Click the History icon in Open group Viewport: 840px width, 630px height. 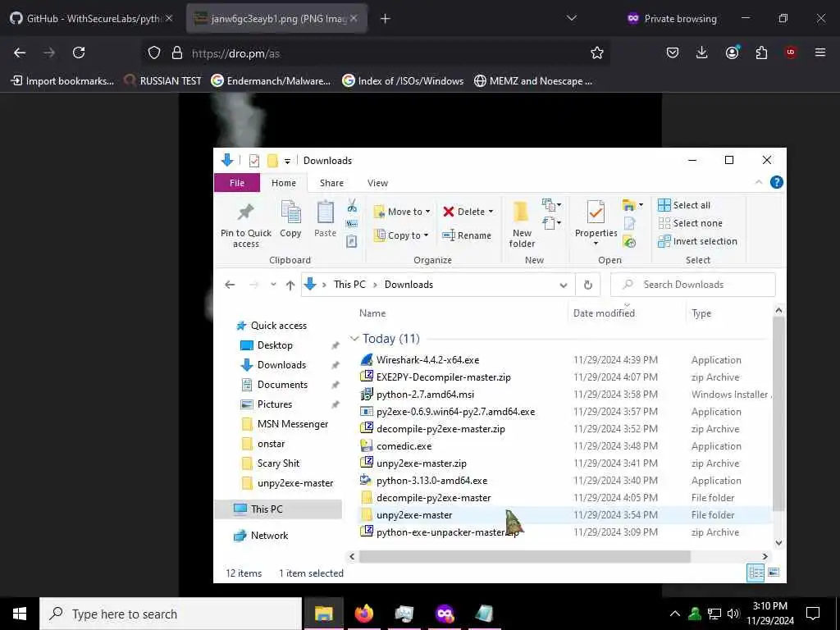[x=629, y=242]
